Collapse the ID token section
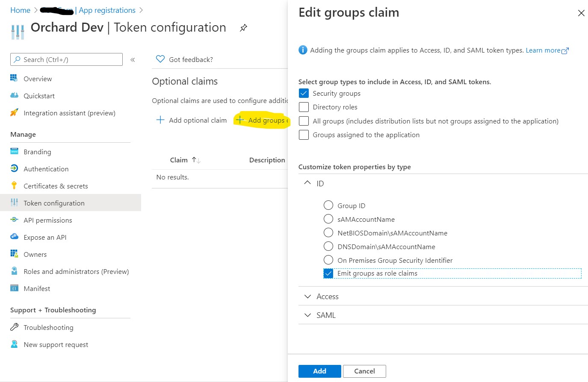This screenshot has height=382, width=588. point(307,183)
